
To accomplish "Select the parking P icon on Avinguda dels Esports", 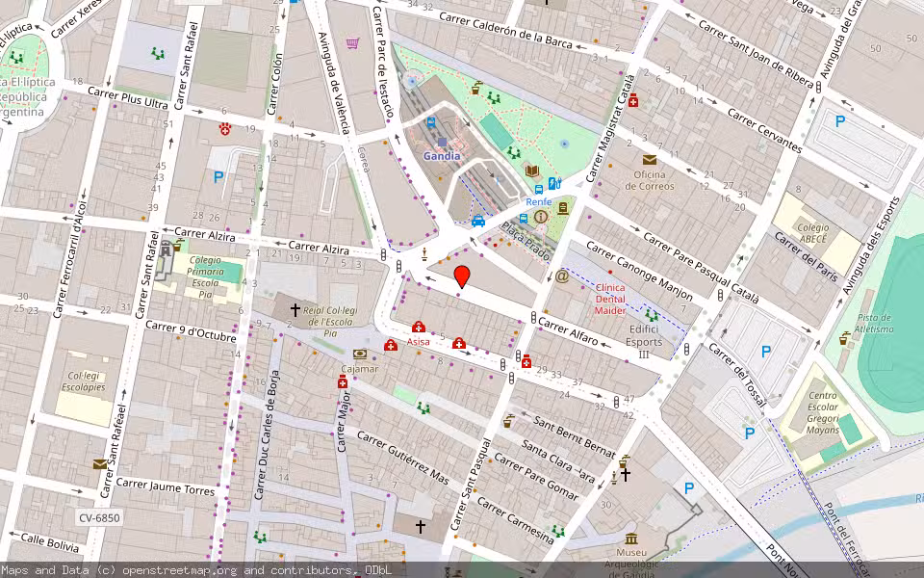I will pyautogui.click(x=840, y=122).
